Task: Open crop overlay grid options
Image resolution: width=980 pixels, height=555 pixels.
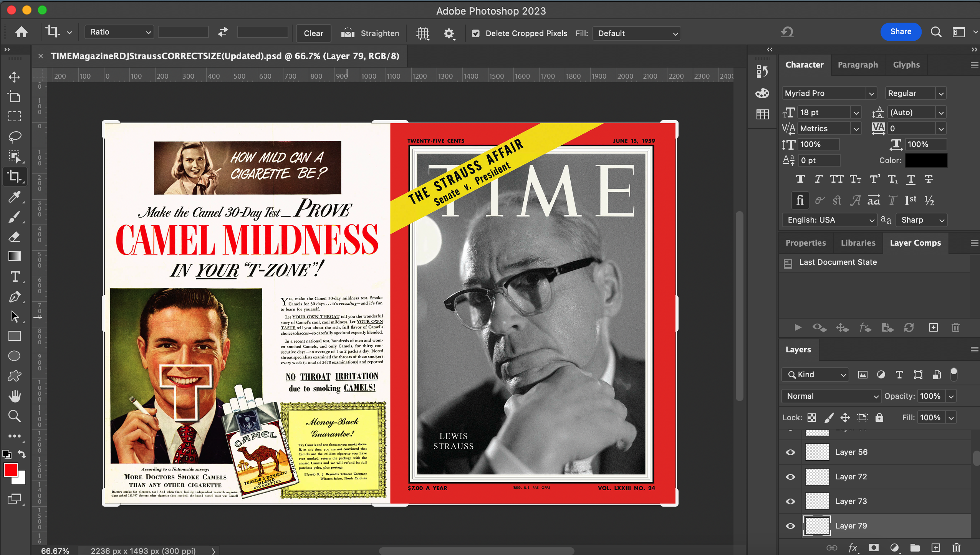Action: coord(423,33)
